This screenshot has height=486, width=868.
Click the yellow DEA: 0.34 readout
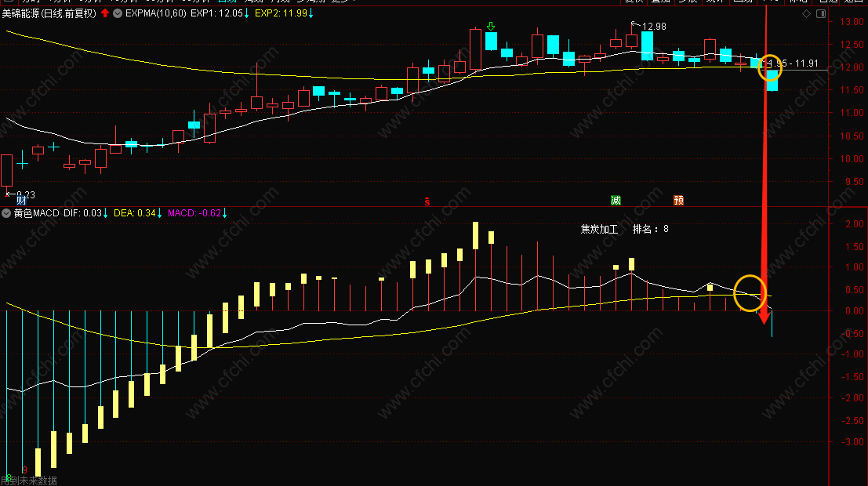point(135,213)
